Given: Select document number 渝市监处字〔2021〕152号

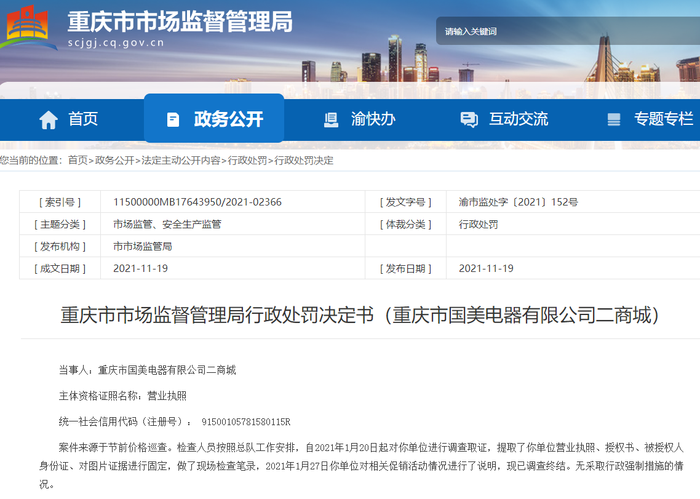Looking at the screenshot, I should tap(518, 202).
